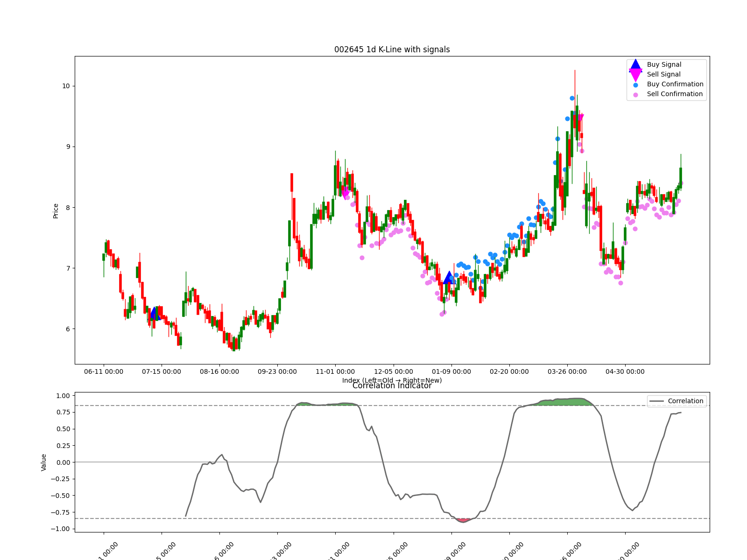Viewport: 747px width, 560px height.
Task: Click the '04-30 00:00' date tick
Action: click(625, 372)
